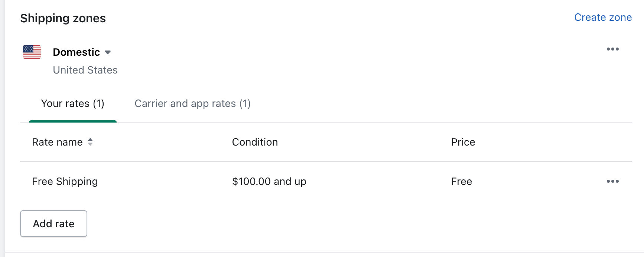Click the descending arrow beside Rate name
Image resolution: width=644 pixels, height=257 pixels.
tap(90, 144)
